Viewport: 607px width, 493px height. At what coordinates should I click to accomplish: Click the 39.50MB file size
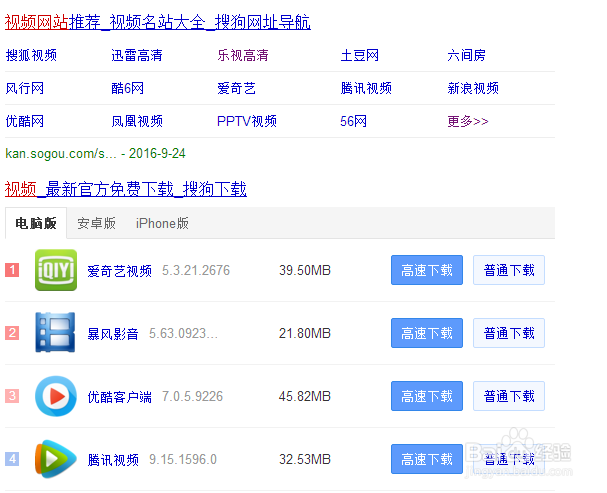click(x=305, y=270)
